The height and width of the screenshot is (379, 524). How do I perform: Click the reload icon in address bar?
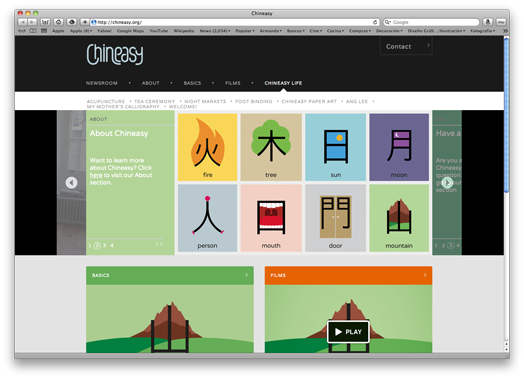pos(375,22)
